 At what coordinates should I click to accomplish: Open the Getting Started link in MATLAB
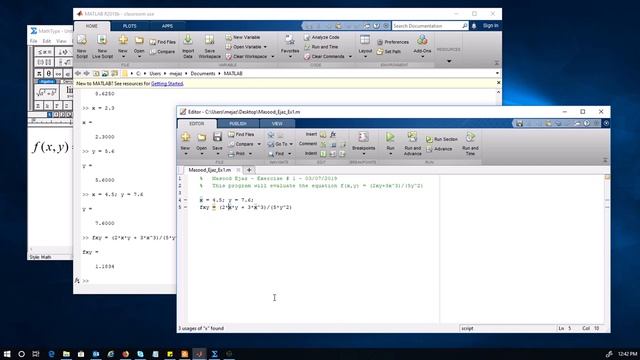167,84
